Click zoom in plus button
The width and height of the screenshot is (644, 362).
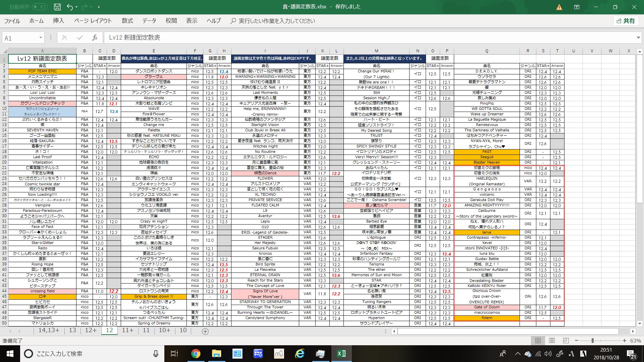click(x=624, y=341)
